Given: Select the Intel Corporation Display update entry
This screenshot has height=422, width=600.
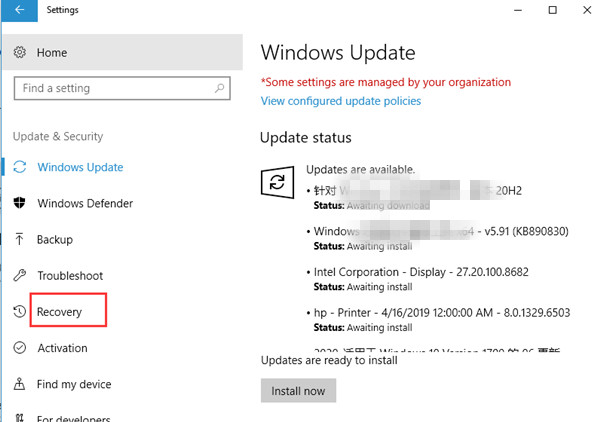Looking at the screenshot, I should click(435, 272).
